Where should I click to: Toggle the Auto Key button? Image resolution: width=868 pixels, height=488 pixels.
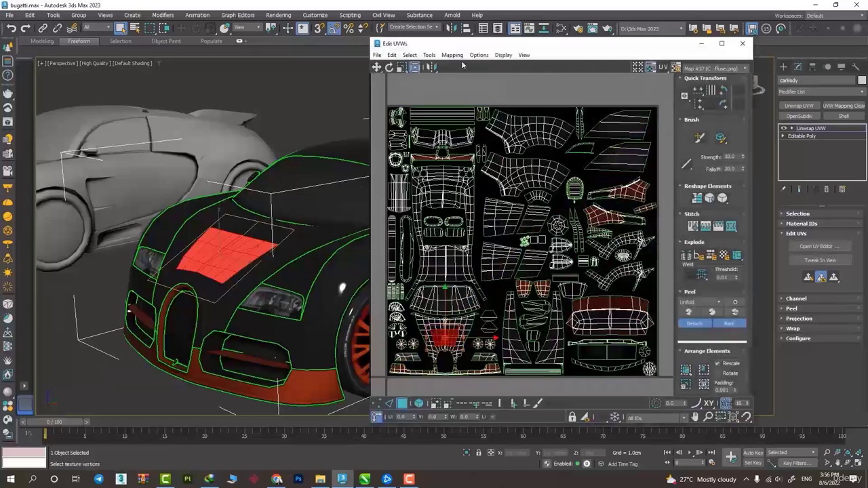[753, 453]
